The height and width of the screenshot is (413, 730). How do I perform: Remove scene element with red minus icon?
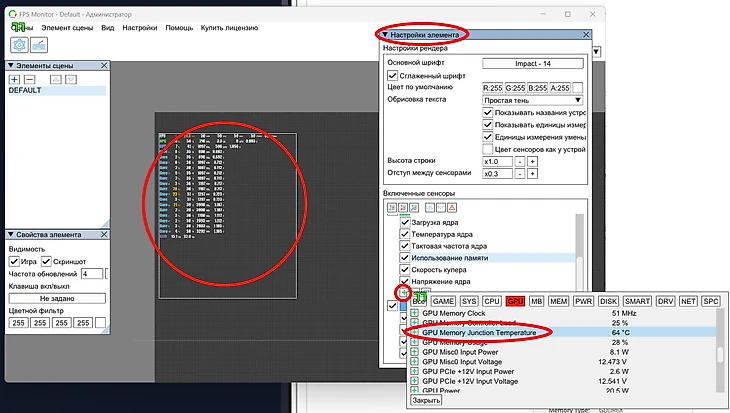(x=29, y=79)
